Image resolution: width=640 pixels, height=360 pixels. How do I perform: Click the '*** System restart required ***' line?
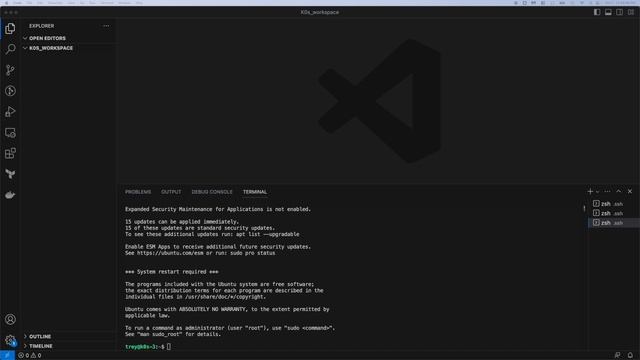click(171, 272)
